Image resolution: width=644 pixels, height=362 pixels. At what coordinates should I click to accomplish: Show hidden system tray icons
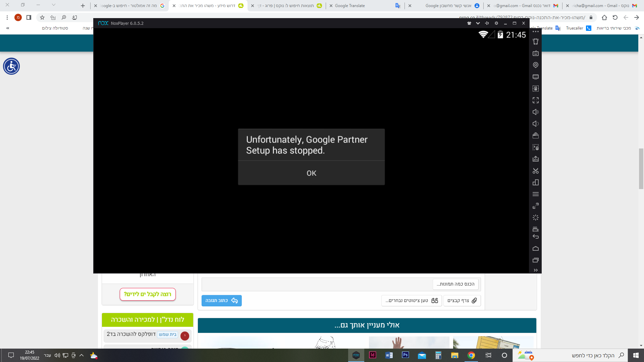coord(82,355)
